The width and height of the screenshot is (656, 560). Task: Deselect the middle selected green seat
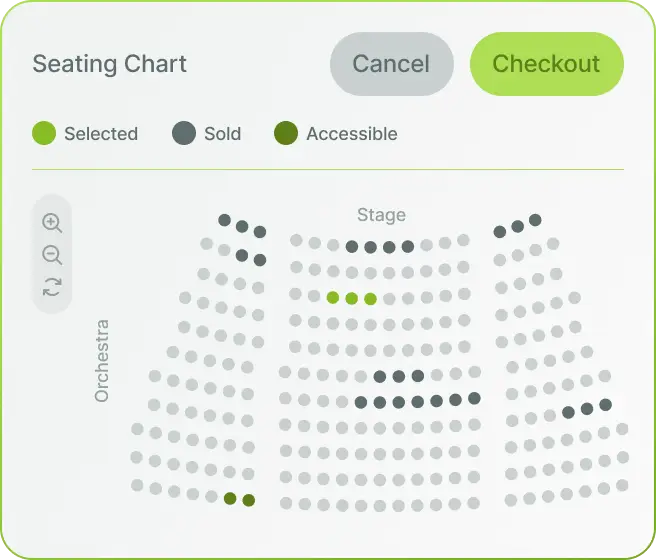[x=352, y=299]
